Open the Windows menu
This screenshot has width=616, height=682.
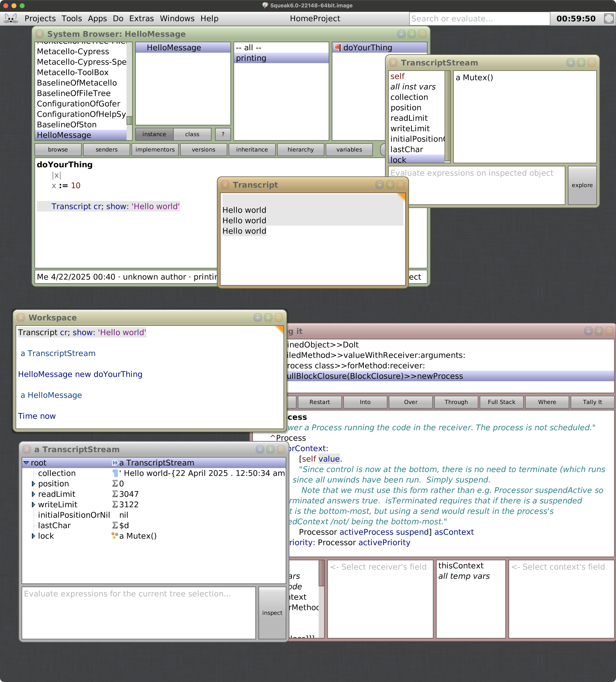(177, 18)
